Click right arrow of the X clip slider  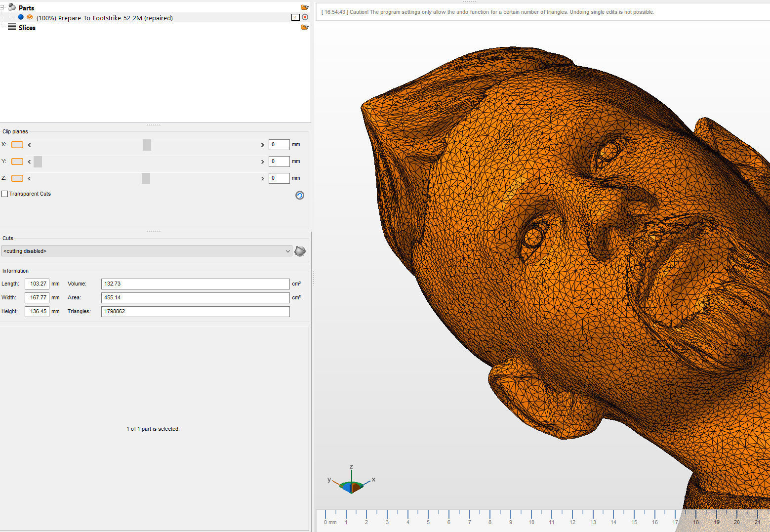(x=262, y=145)
